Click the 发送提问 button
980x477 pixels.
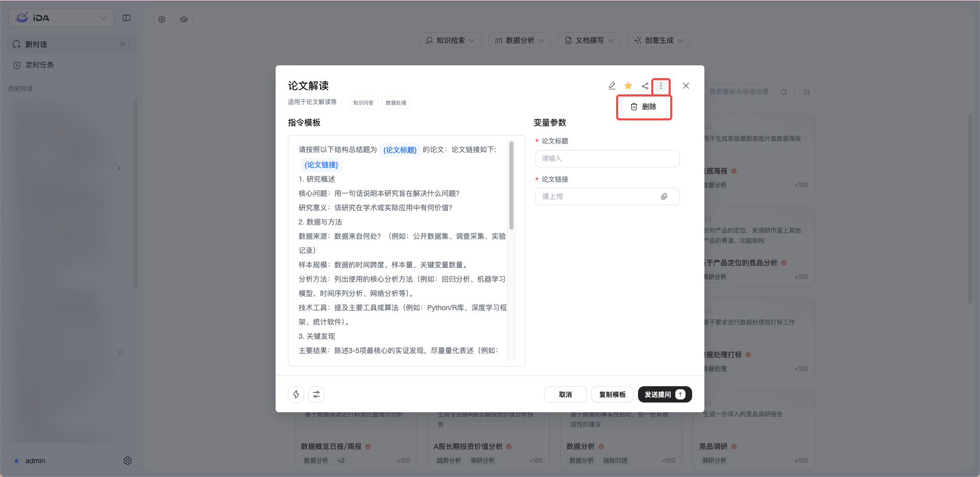[665, 394]
